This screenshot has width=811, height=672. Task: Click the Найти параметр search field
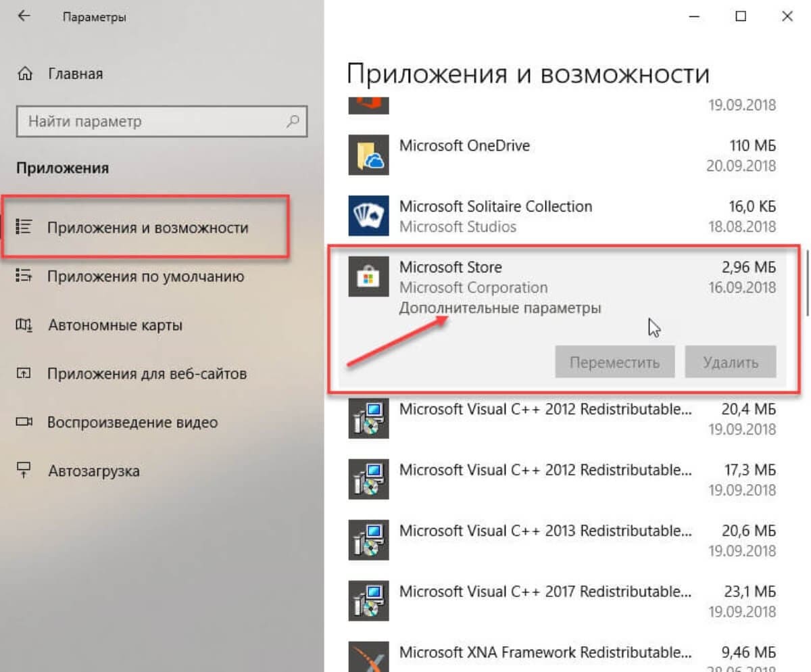162,122
